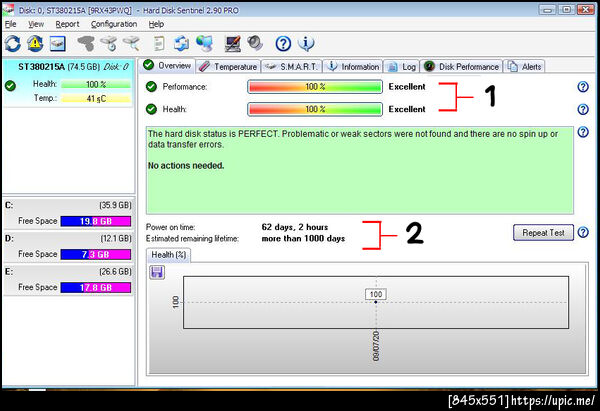Click 'Excellent' next to the Performance bar
The height and width of the screenshot is (411, 600).
point(407,87)
